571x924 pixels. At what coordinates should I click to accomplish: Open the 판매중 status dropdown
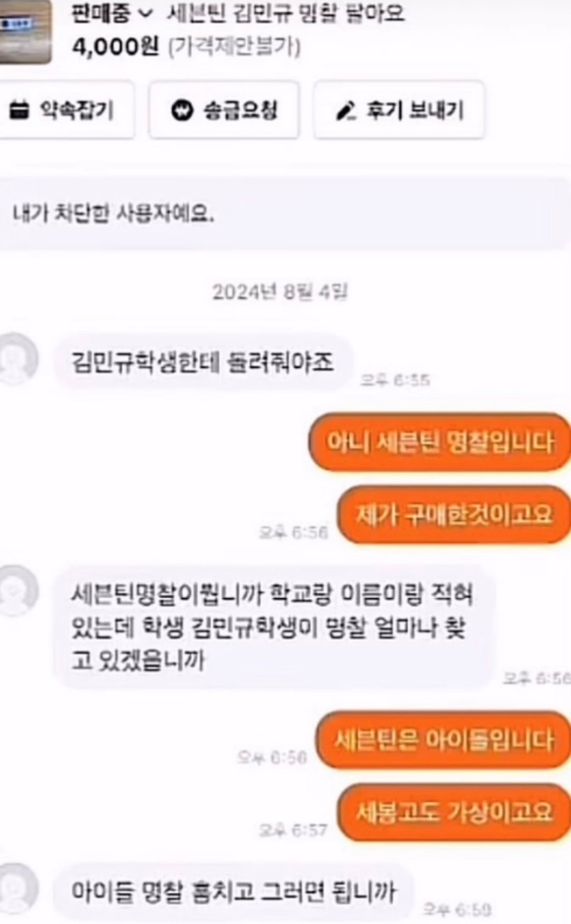pyautogui.click(x=112, y=13)
